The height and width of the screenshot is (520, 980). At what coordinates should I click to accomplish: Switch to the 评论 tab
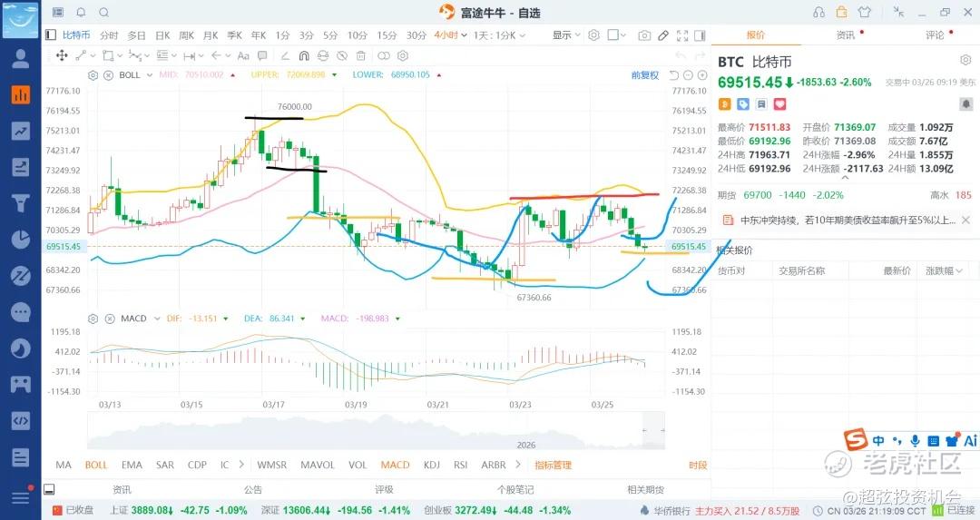pos(935,35)
